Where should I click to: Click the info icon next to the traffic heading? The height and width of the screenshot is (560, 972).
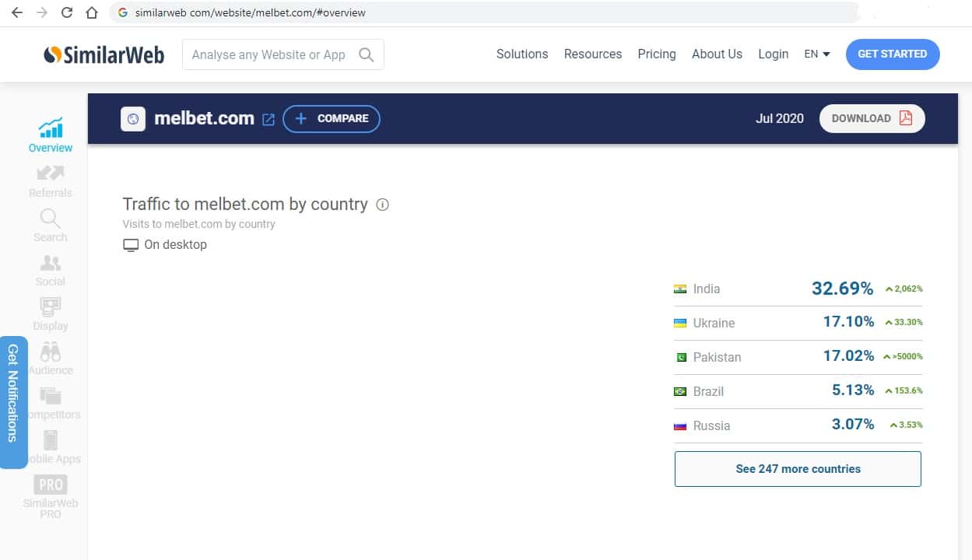[x=382, y=205]
